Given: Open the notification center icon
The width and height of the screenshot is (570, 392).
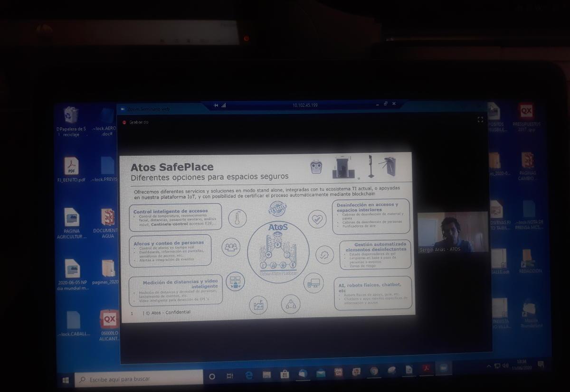Looking at the screenshot, I should coord(541,364).
